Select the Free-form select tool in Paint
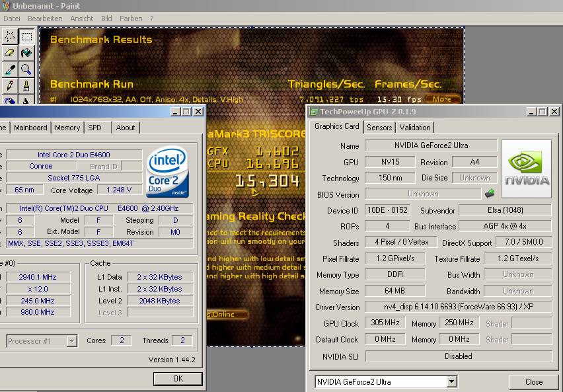563x392 pixels. 10,36
